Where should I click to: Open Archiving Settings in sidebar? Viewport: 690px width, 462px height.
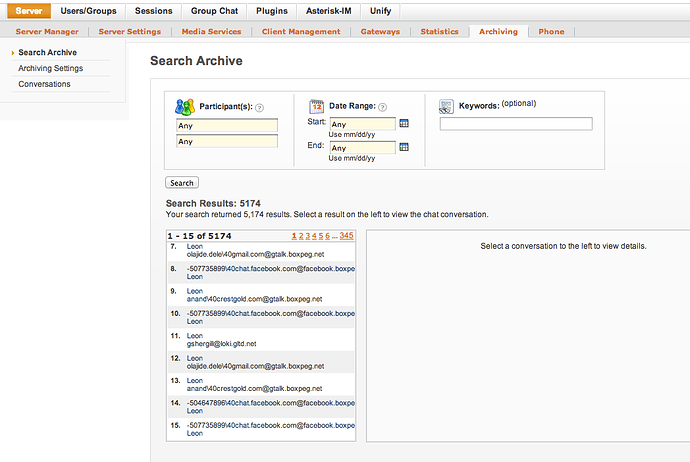(51, 68)
